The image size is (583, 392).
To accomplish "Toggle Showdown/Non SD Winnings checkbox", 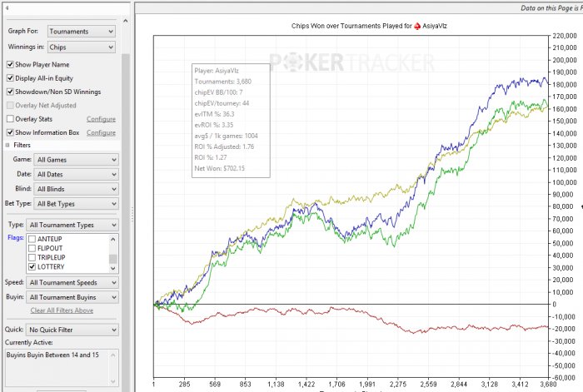I will tap(10, 92).
